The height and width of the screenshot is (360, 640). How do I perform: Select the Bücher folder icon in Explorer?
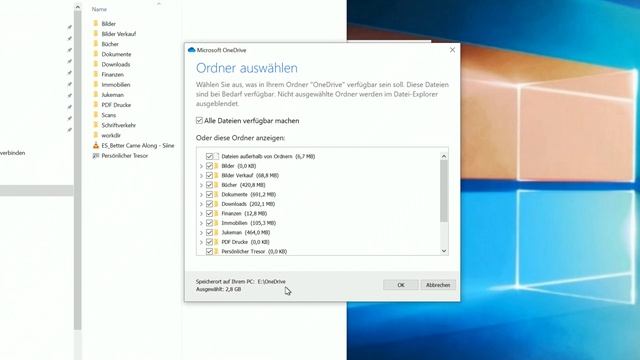tap(96, 44)
